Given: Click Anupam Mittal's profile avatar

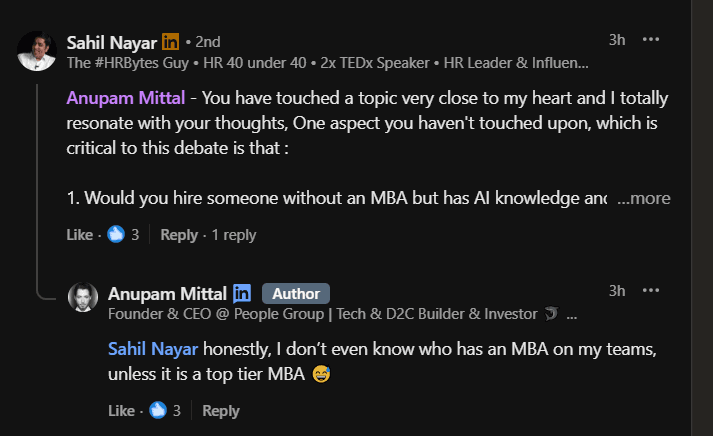Looking at the screenshot, I should pyautogui.click(x=83, y=299).
